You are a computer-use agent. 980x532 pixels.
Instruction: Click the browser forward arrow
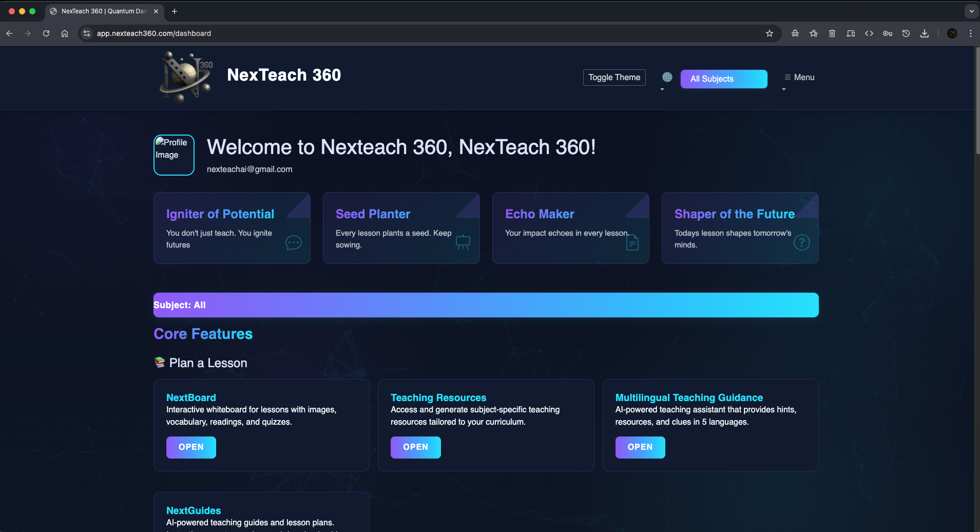point(28,33)
